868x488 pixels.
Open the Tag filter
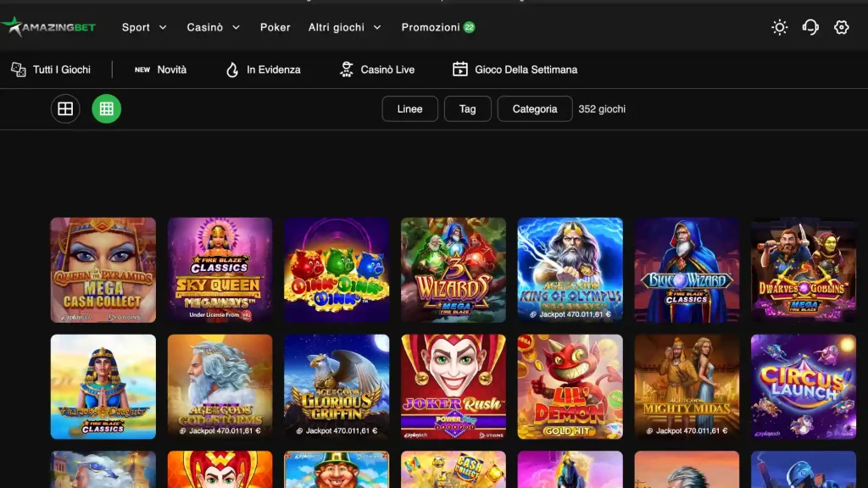467,109
